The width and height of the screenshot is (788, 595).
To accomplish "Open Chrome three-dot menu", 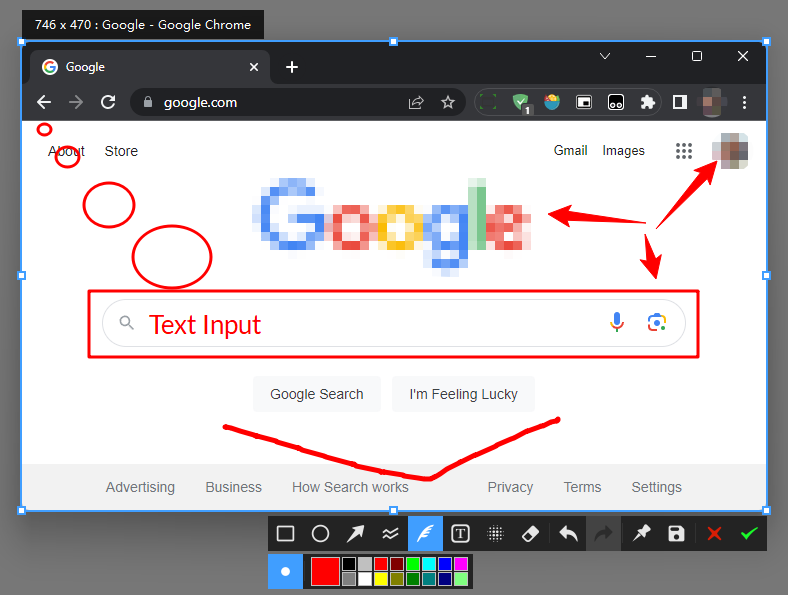I will [744, 103].
